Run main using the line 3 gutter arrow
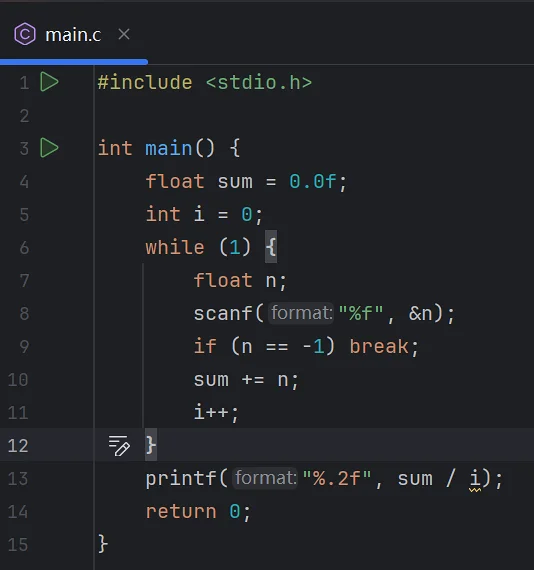Viewport: 534px width, 570px height. tap(49, 148)
